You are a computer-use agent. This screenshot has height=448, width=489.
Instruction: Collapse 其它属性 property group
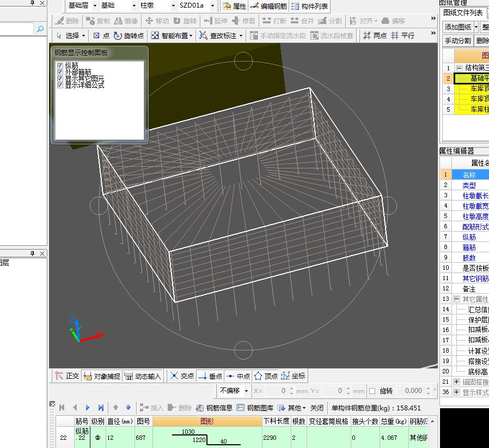coord(456,299)
